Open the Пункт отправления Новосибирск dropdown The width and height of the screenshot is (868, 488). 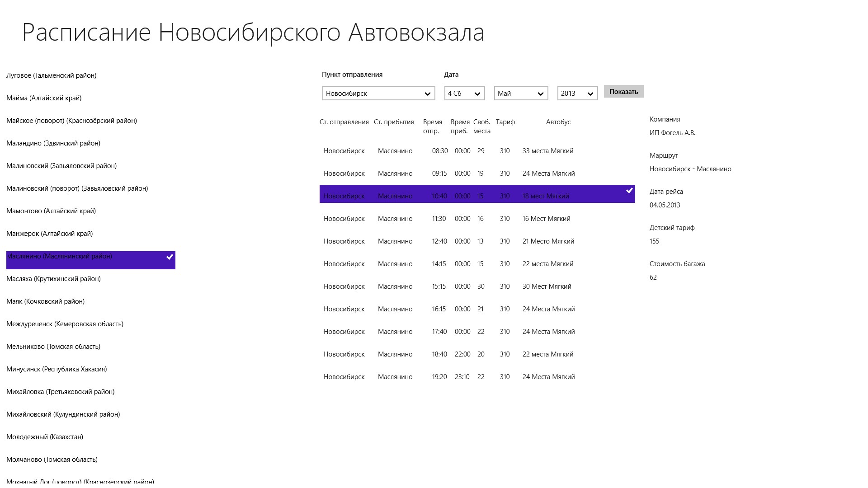tap(378, 94)
